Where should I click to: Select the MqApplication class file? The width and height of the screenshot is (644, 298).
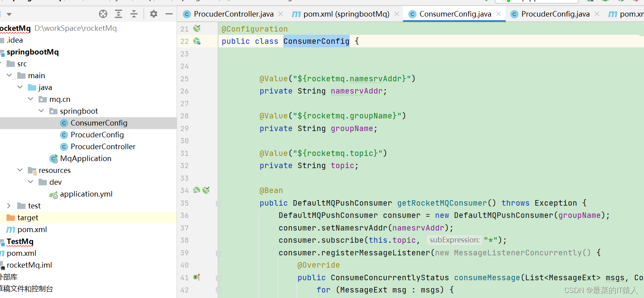(x=85, y=158)
